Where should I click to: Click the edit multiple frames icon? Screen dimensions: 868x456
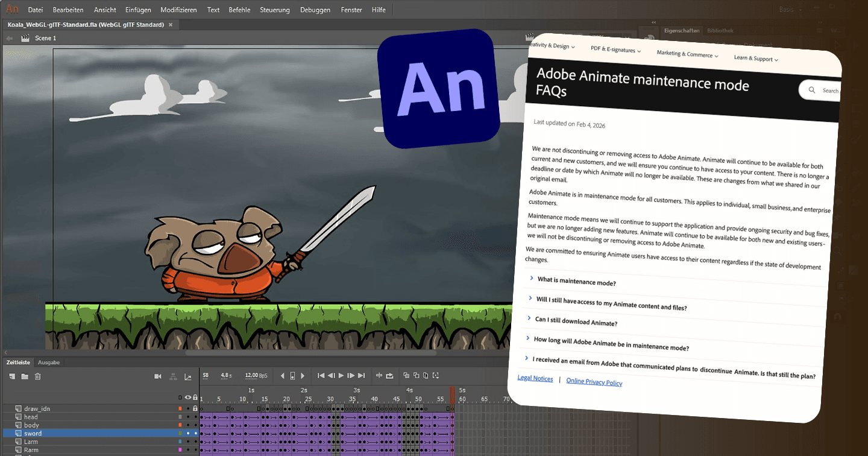426,375
